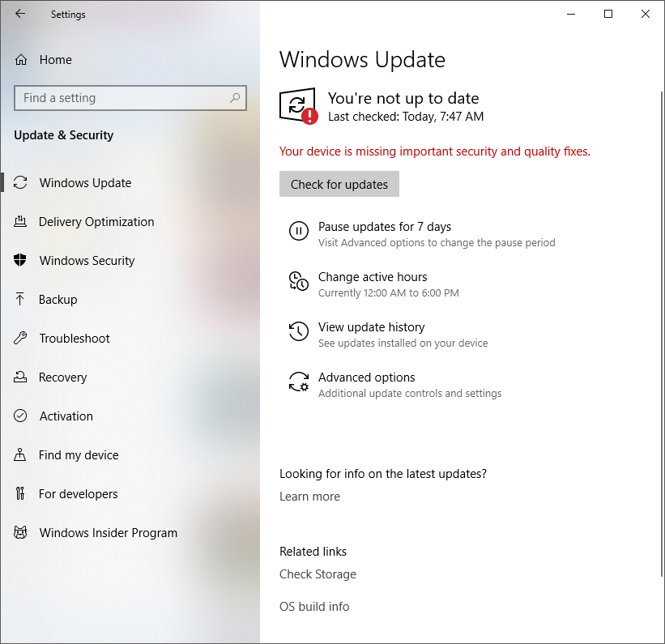Go to Settings Home
The width and height of the screenshot is (665, 644).
[x=130, y=60]
